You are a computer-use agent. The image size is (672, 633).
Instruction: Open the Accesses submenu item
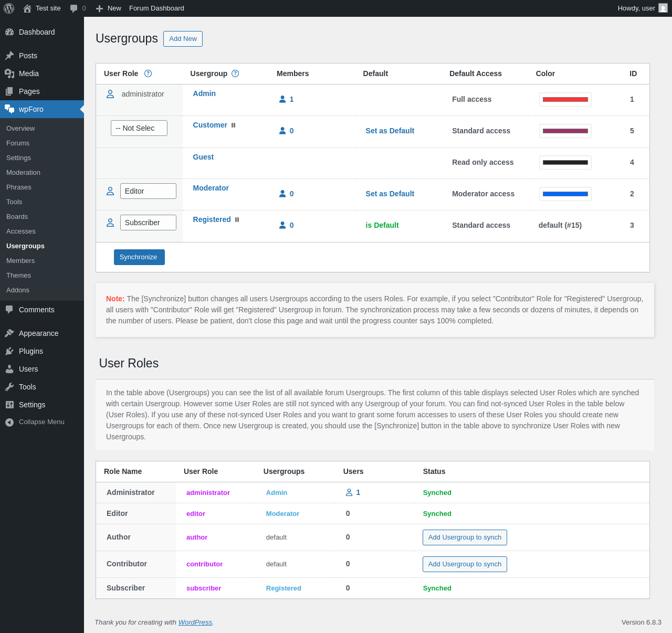pos(21,231)
